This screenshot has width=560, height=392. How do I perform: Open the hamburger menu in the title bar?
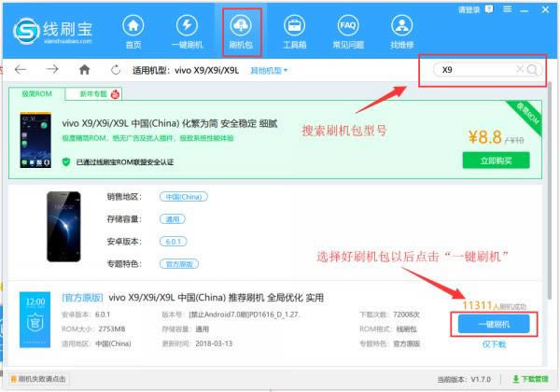click(x=507, y=9)
